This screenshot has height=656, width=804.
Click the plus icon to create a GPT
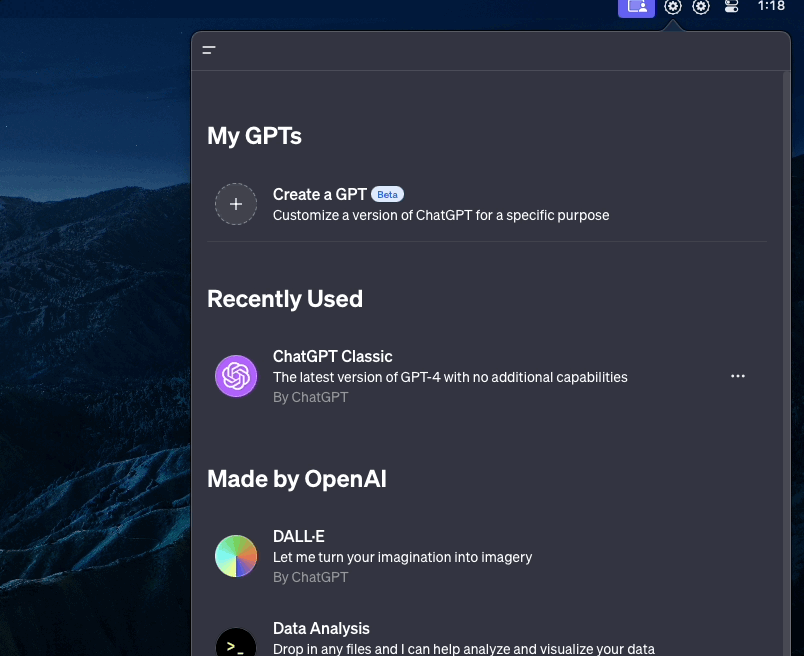pyautogui.click(x=236, y=204)
